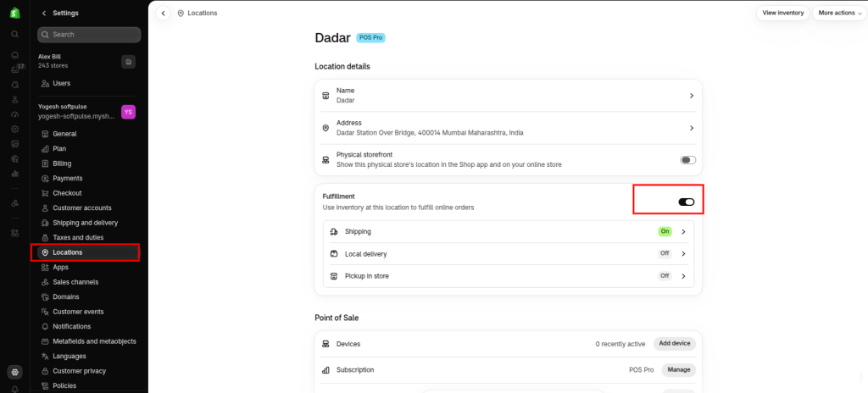
Task: Open the Pickup in store row chevron
Action: click(x=683, y=275)
